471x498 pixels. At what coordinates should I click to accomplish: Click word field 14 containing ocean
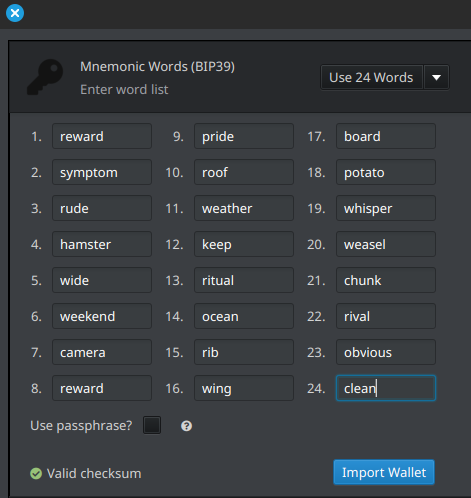click(x=244, y=316)
